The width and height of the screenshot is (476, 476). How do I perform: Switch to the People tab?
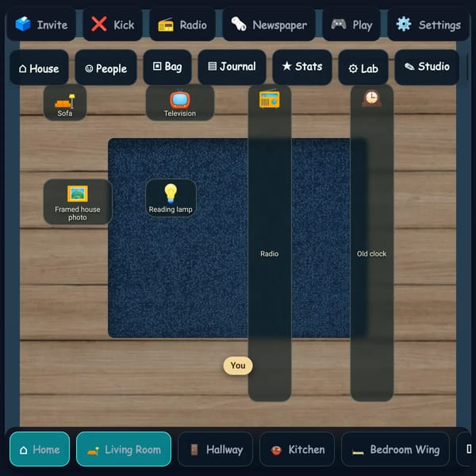(106, 67)
